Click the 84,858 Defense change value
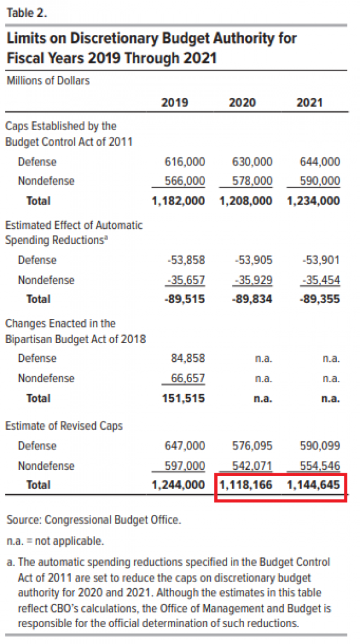 pos(188,358)
